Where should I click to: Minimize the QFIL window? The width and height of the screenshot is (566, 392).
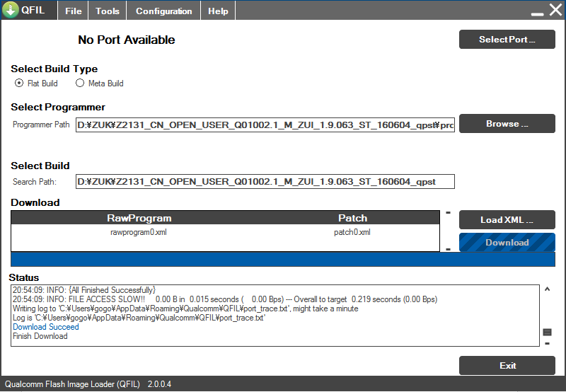coord(538,13)
